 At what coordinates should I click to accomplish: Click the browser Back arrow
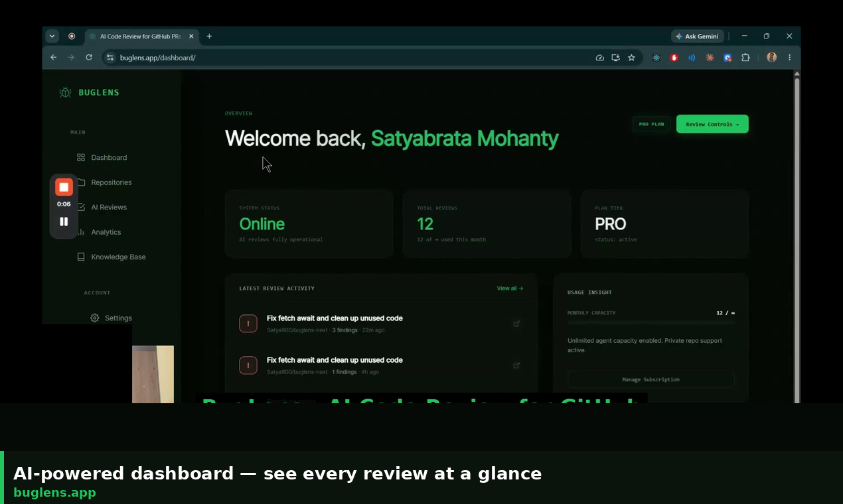click(53, 58)
